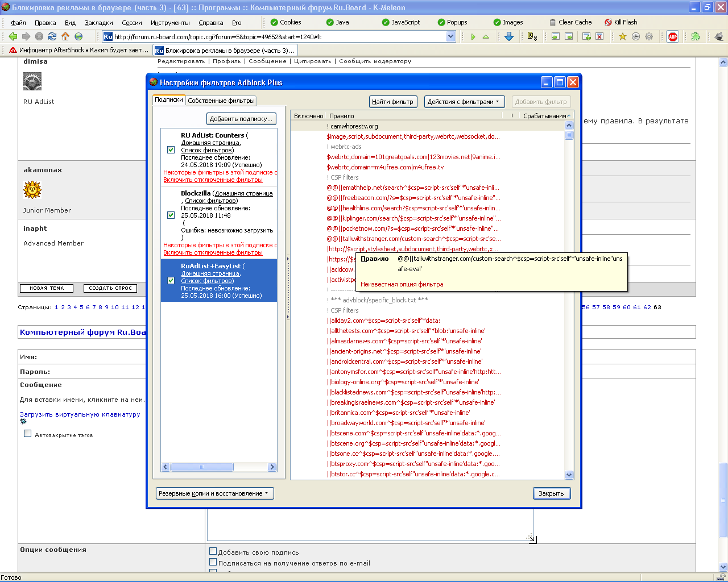Click the gray lizard icon in the toolbar

coord(719,36)
